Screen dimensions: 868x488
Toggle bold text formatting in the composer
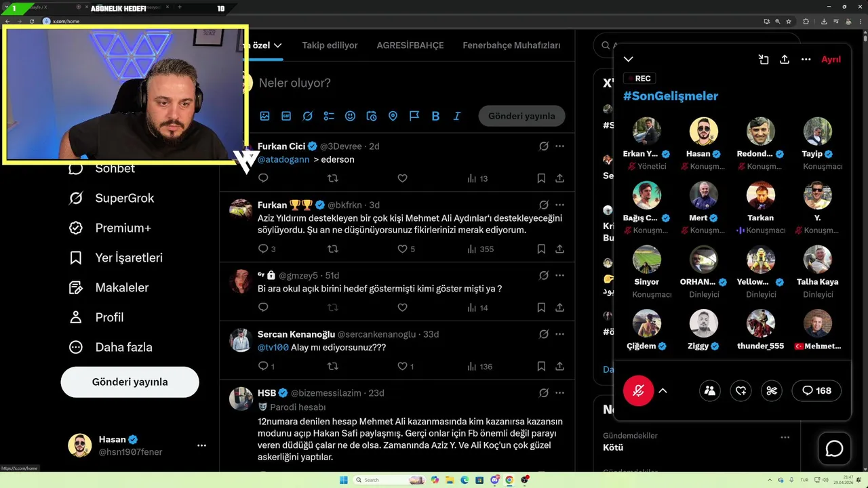(435, 116)
